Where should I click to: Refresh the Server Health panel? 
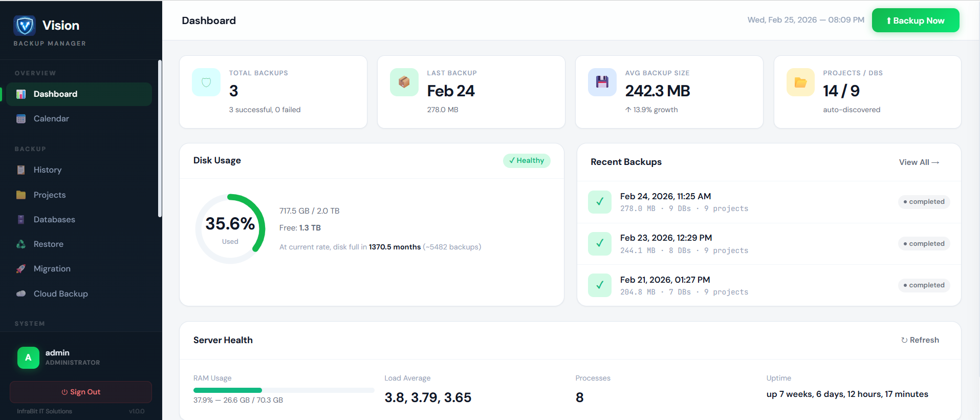point(920,340)
